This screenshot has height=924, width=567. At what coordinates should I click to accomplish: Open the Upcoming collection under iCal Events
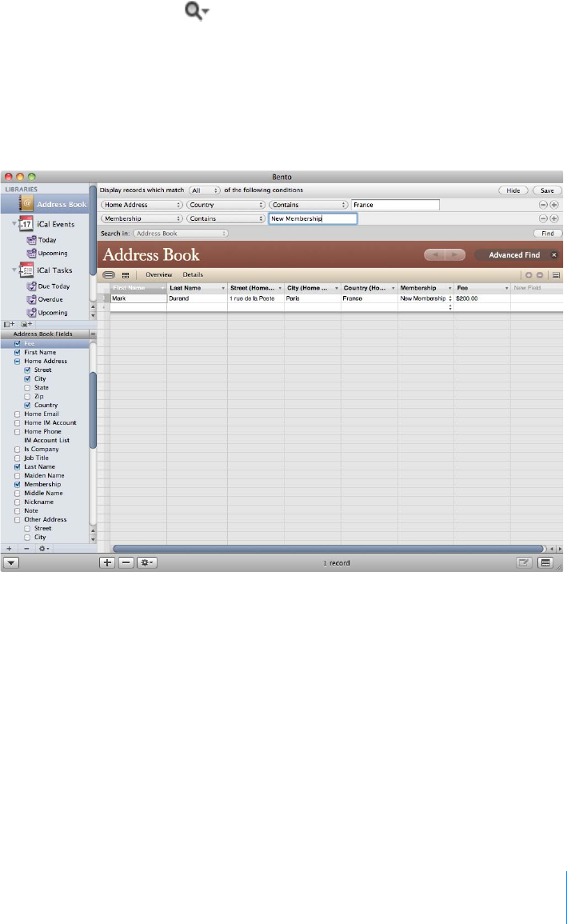[53, 254]
